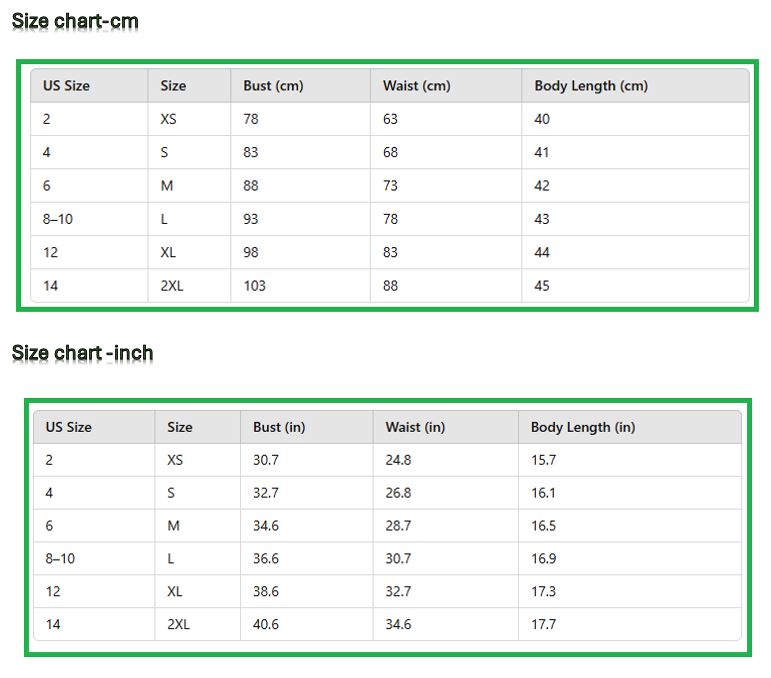
Task: Click 'Bust (in)' column header
Action: [279, 427]
